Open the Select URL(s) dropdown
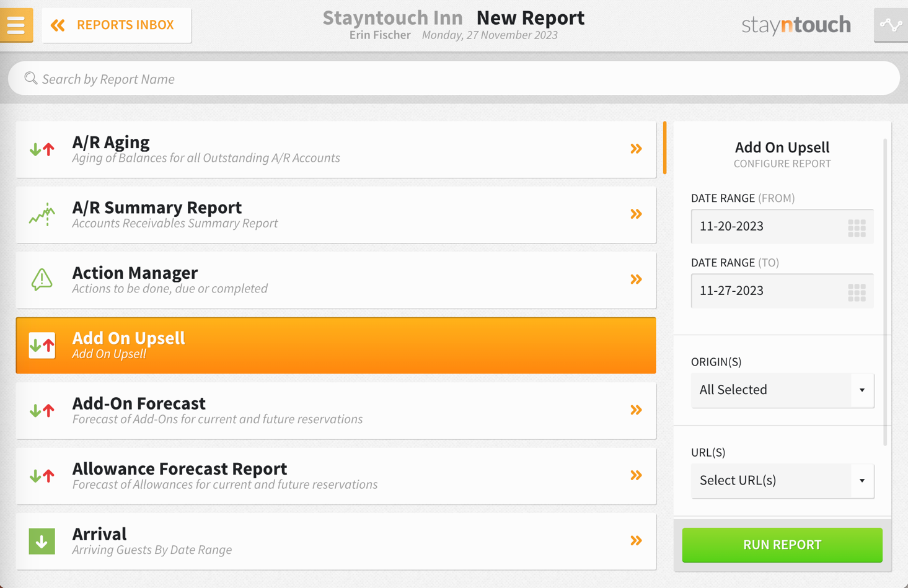Viewport: 908px width, 588px height. click(x=782, y=481)
